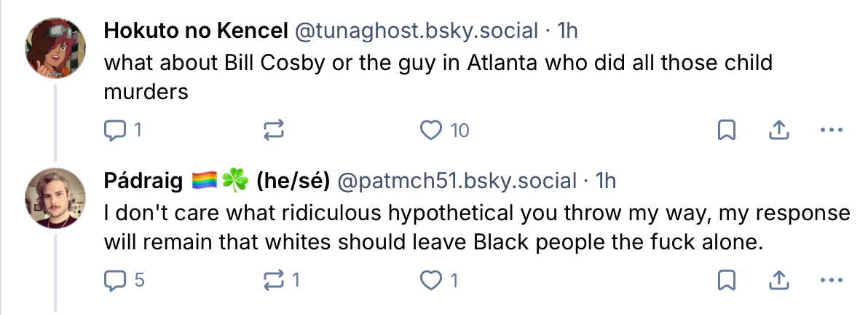Like the post from @patmch51.bsky.social
Image resolution: width=868 pixels, height=315 pixels.
click(x=432, y=279)
